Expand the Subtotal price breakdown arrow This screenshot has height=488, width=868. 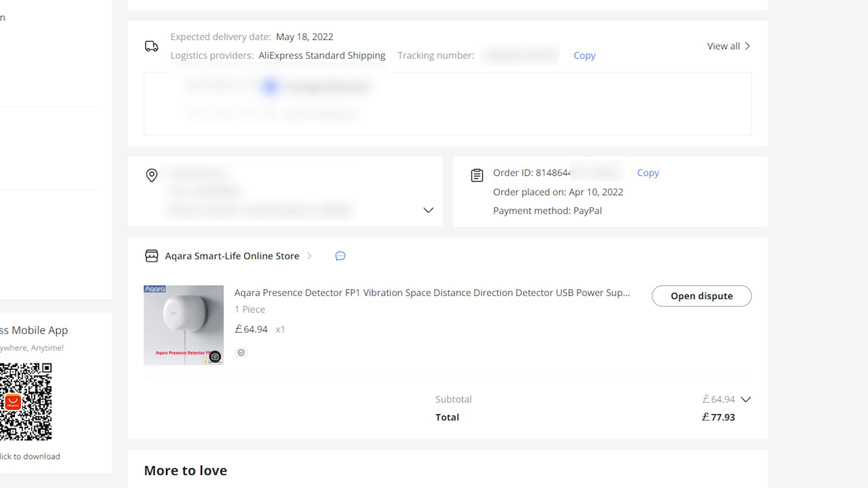746,399
